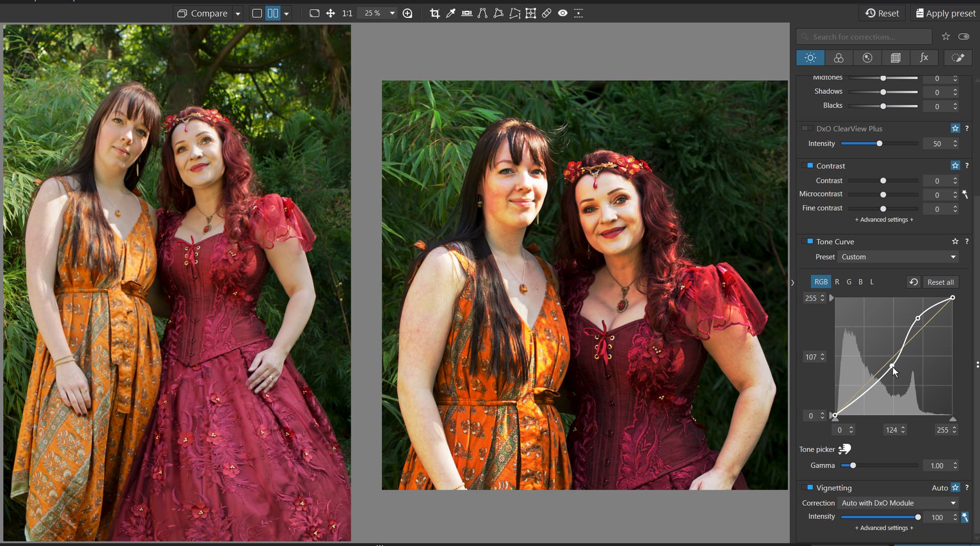Screen dimensions: 980x546
Task: Select the R channel in Tone Curve
Action: [x=837, y=282]
